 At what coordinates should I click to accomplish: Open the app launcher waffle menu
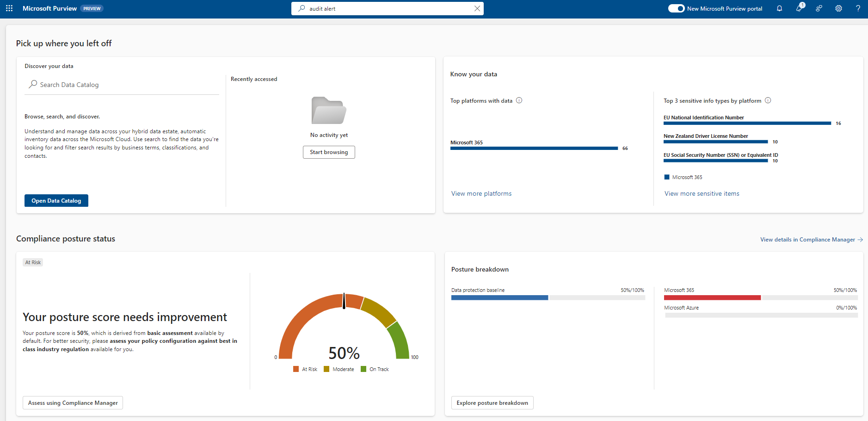[9, 8]
